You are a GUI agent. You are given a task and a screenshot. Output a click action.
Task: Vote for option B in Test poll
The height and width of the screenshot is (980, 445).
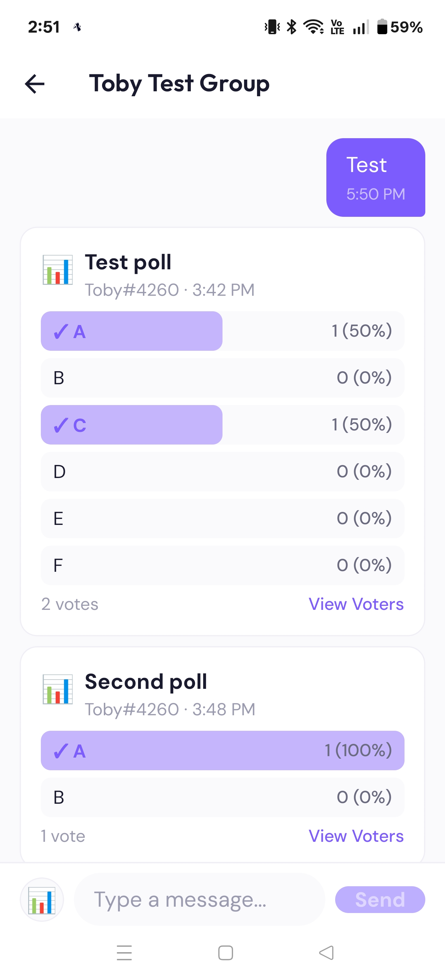[x=222, y=378]
